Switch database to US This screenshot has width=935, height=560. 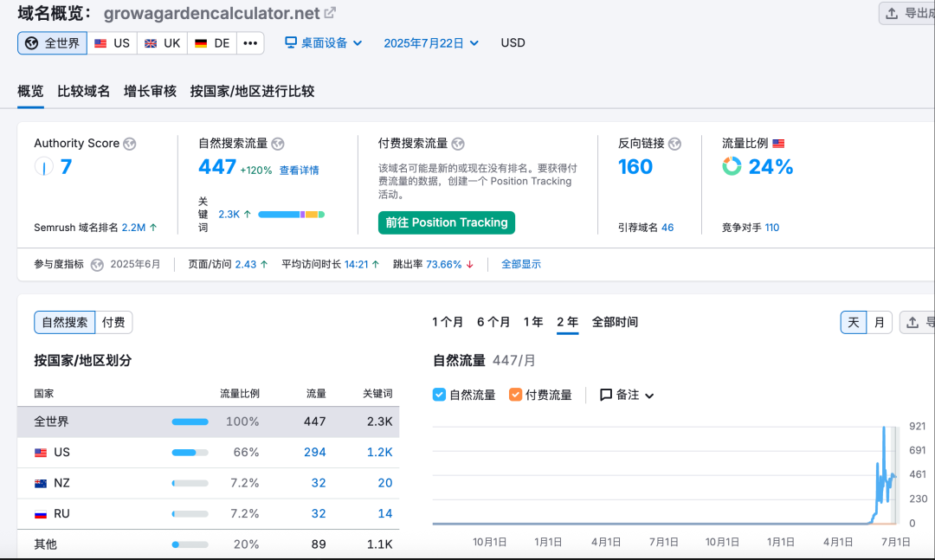tap(112, 43)
